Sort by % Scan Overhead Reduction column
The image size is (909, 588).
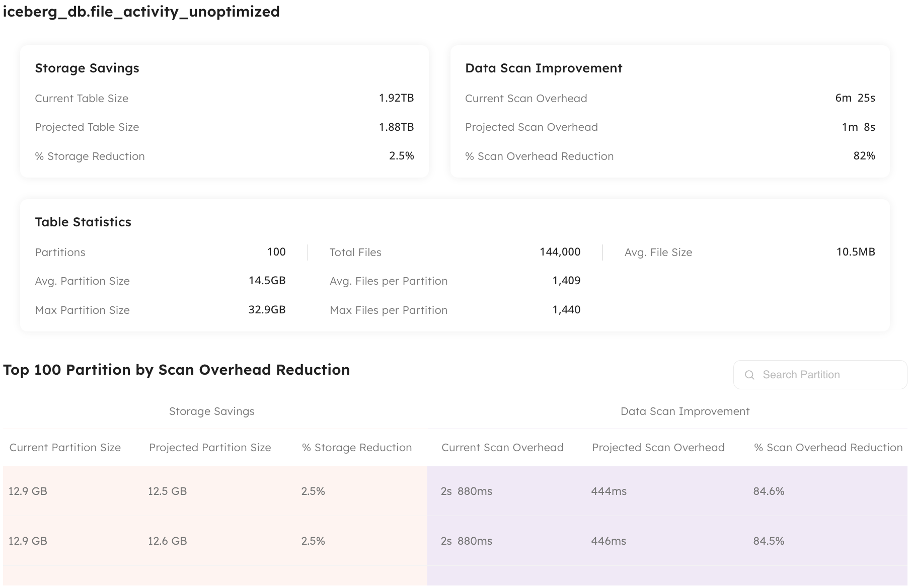[x=828, y=448]
